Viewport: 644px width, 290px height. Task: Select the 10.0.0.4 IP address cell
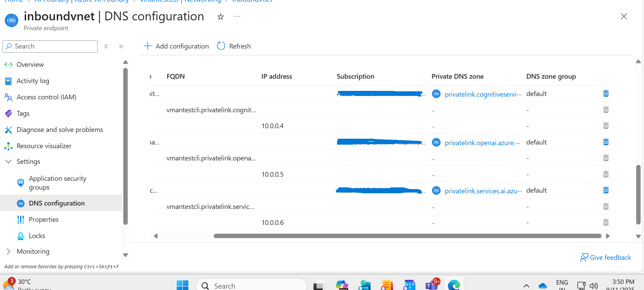[272, 126]
